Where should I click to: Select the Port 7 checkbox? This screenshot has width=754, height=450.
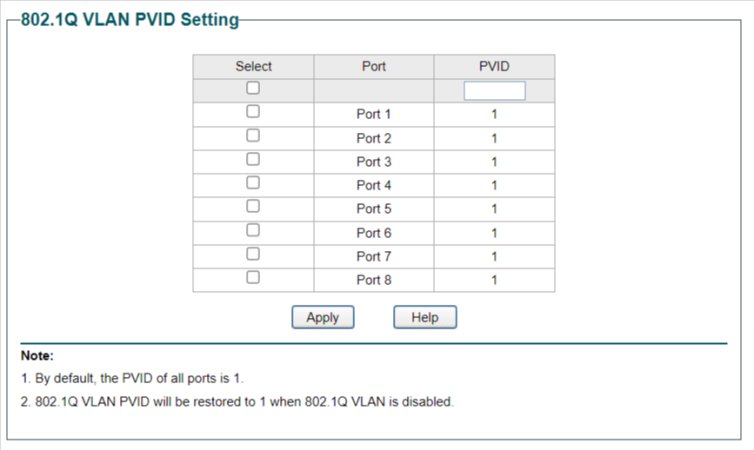tap(253, 254)
